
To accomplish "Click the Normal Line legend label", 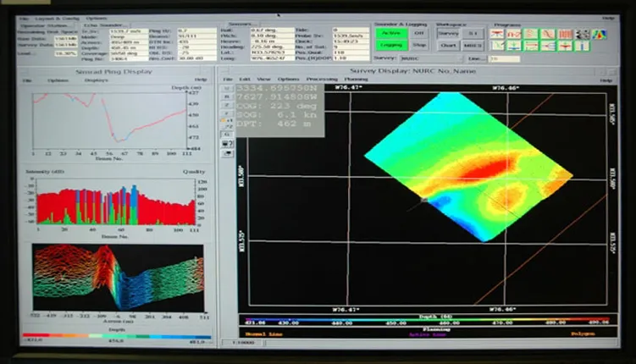I will click(263, 334).
